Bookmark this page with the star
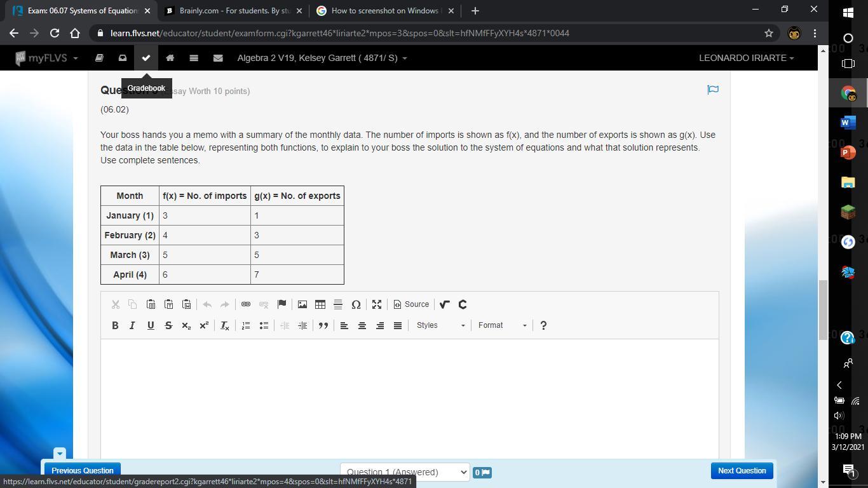868x488 pixels. point(769,33)
